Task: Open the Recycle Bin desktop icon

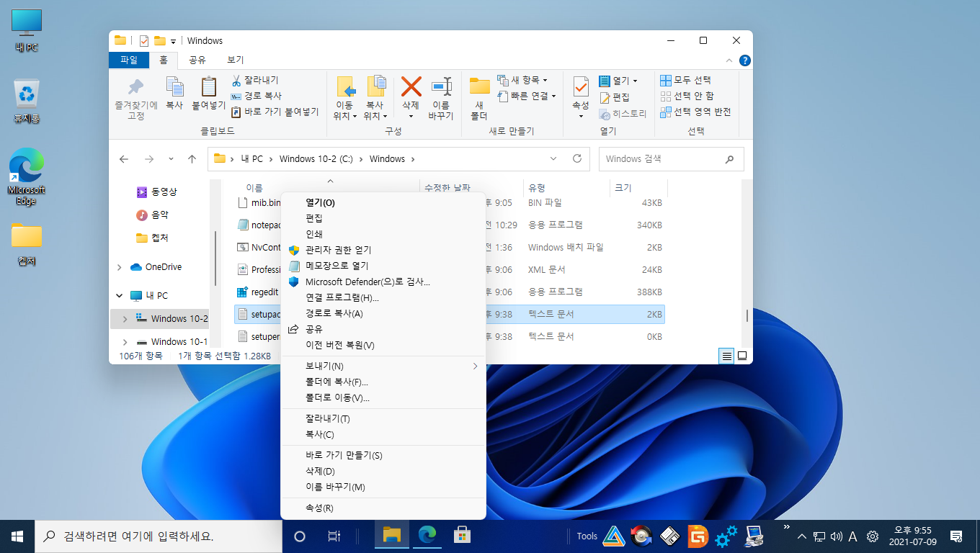Action: tap(27, 101)
